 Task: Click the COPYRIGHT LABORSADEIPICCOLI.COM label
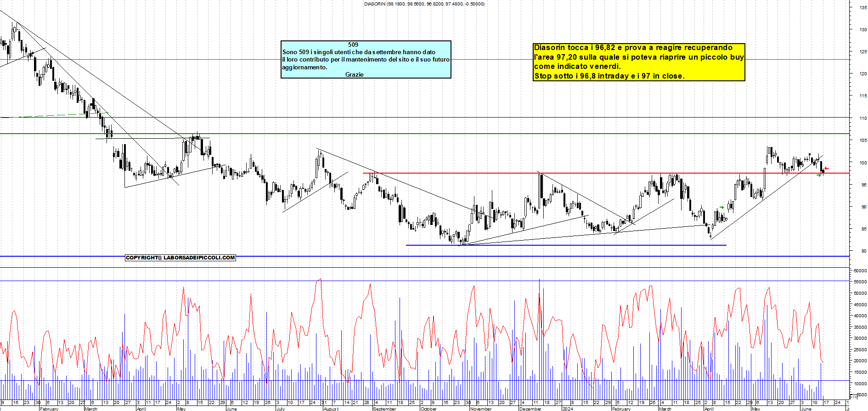[180, 258]
